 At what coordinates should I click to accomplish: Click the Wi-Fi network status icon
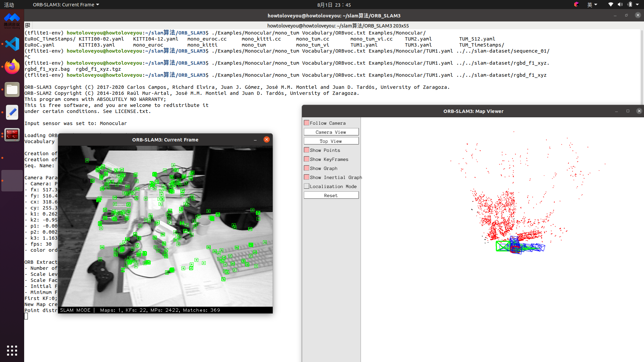(610, 5)
